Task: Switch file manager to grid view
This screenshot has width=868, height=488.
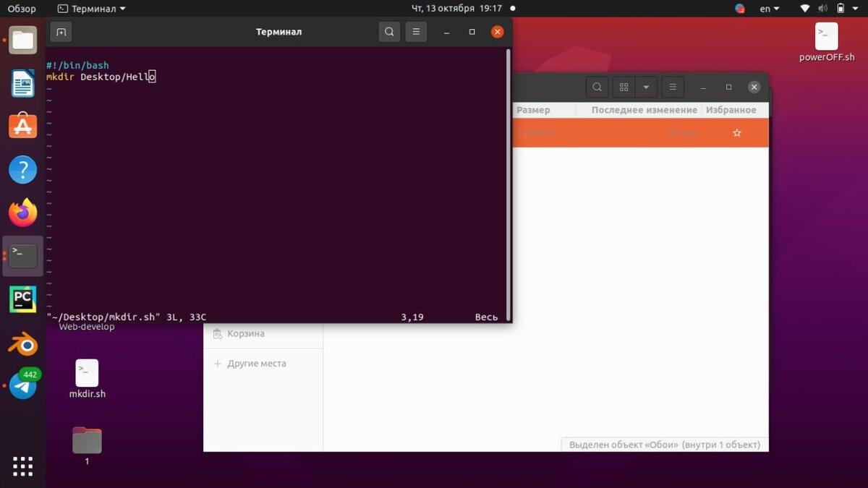Action: pyautogui.click(x=624, y=87)
